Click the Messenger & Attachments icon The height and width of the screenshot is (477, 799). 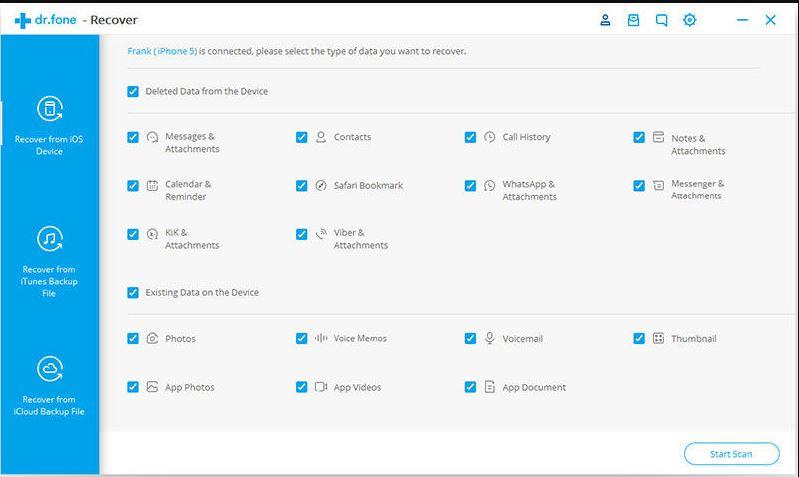[x=658, y=186]
